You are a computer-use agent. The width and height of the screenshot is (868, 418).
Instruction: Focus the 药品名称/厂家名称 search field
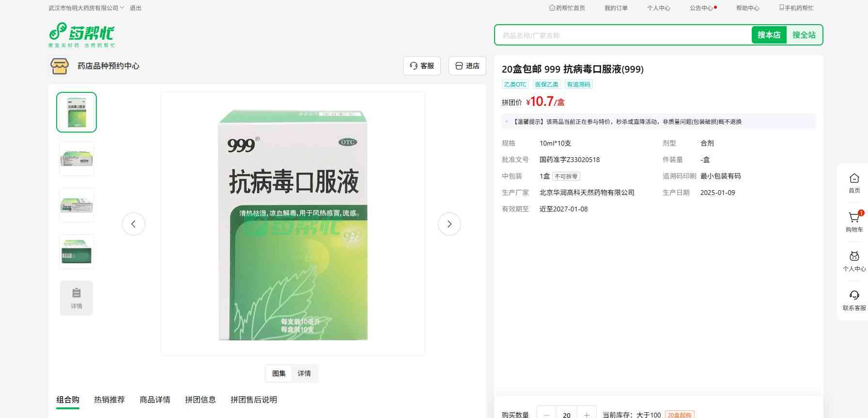click(x=623, y=35)
